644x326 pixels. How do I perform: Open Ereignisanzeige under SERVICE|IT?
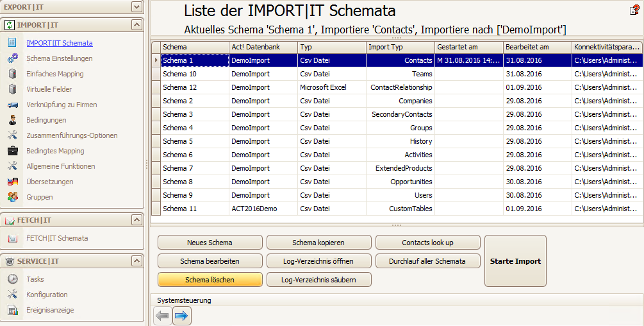click(x=50, y=310)
